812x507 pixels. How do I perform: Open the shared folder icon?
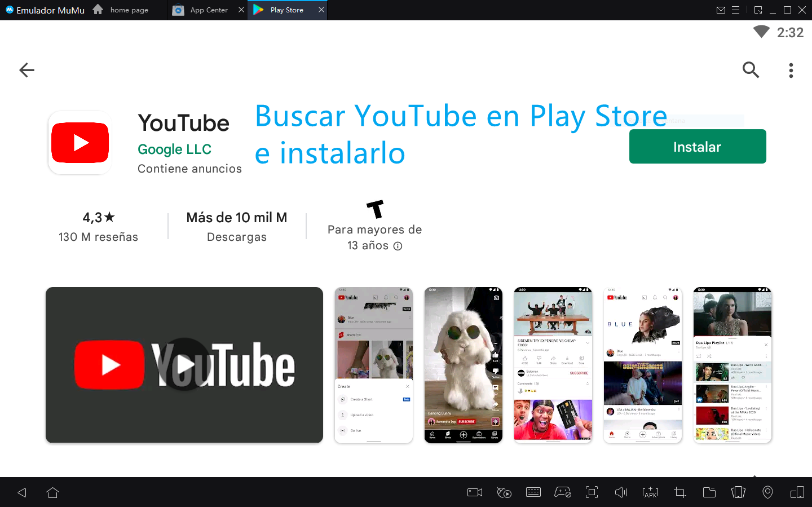[709, 492]
